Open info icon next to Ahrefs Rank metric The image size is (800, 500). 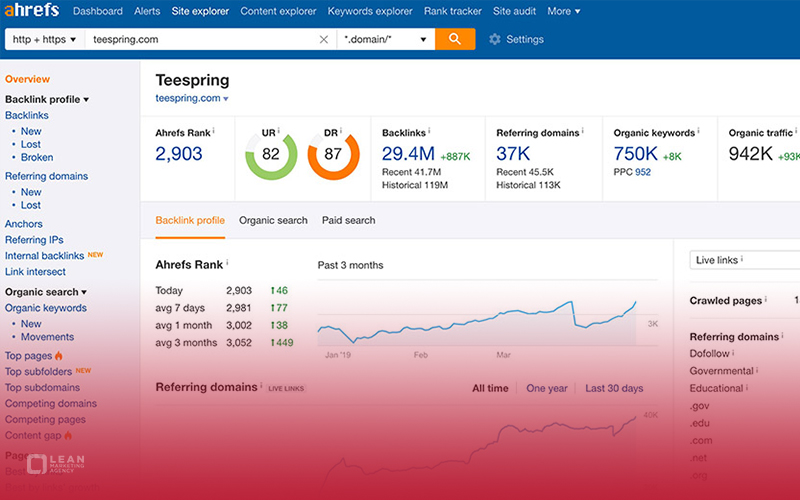214,131
